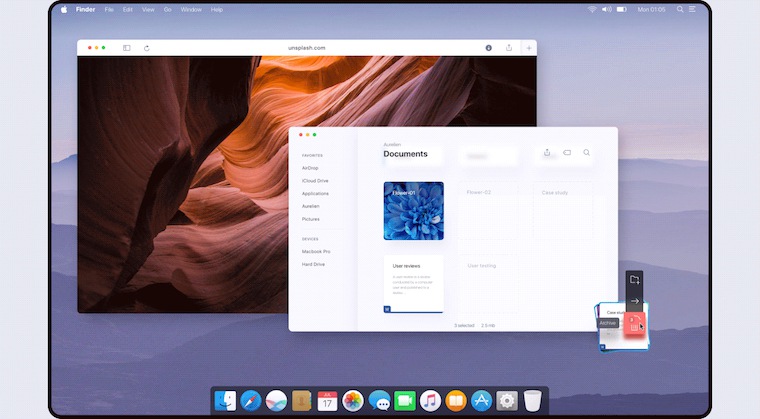Open iTunes music app from Dock
The height and width of the screenshot is (419, 760).
(430, 401)
